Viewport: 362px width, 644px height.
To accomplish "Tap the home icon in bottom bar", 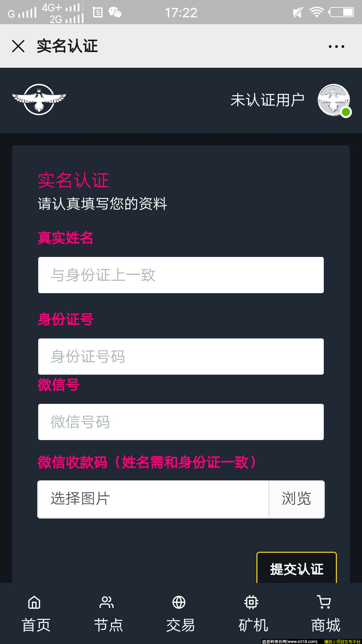I will point(34,602).
